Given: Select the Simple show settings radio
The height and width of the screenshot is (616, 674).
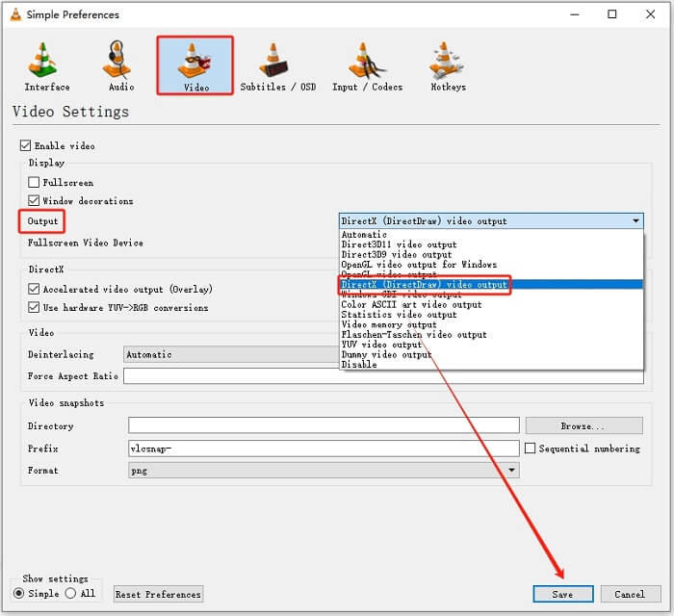Looking at the screenshot, I should tap(19, 593).
